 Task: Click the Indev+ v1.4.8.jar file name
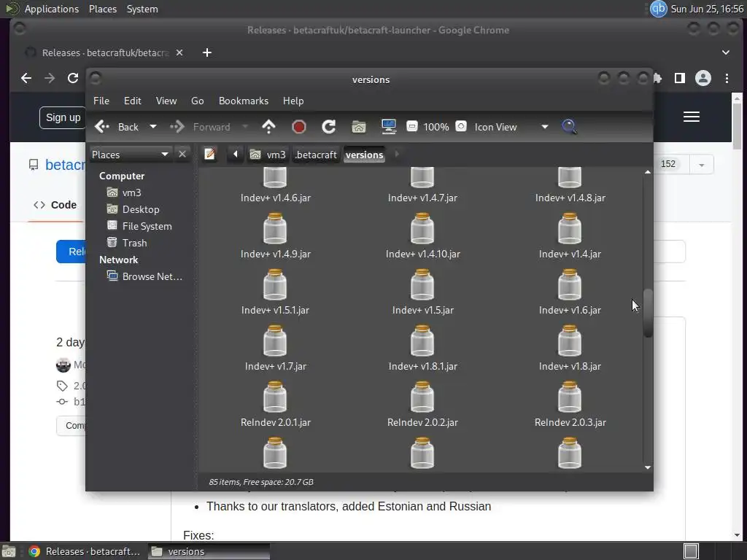pyautogui.click(x=570, y=198)
